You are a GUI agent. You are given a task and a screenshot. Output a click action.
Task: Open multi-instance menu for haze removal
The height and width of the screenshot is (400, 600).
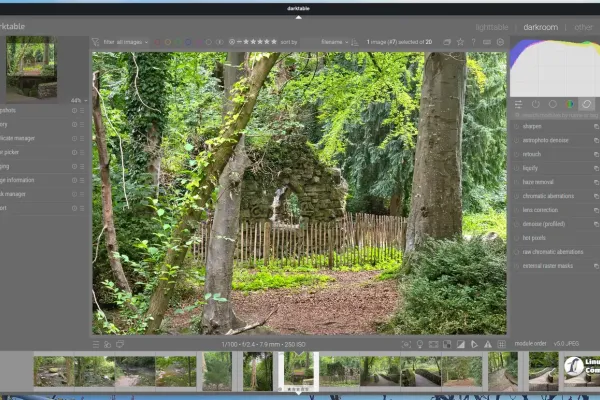coord(596,182)
